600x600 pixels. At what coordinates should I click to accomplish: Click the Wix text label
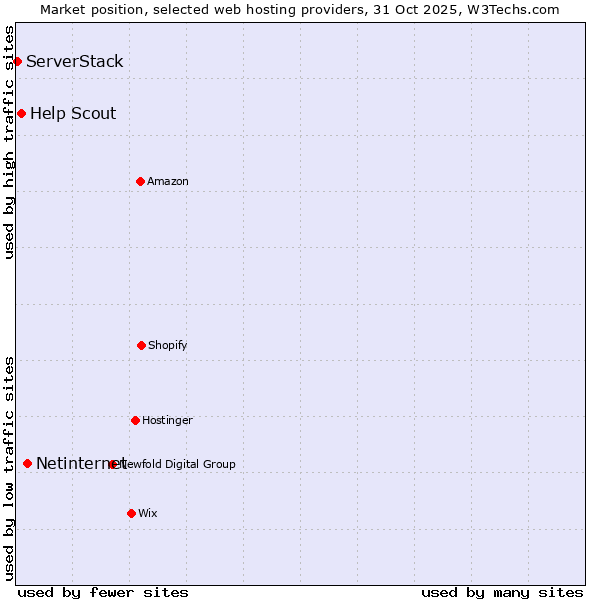tap(148, 514)
